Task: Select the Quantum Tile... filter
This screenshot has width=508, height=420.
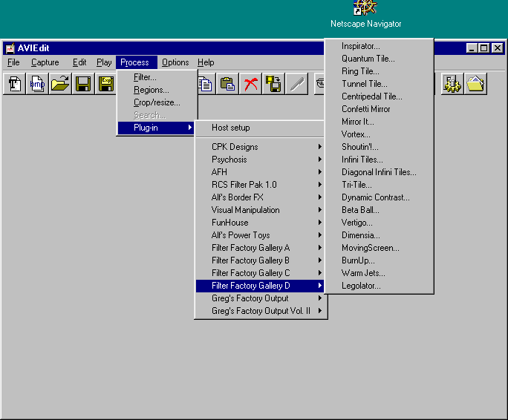Action: tap(379, 59)
